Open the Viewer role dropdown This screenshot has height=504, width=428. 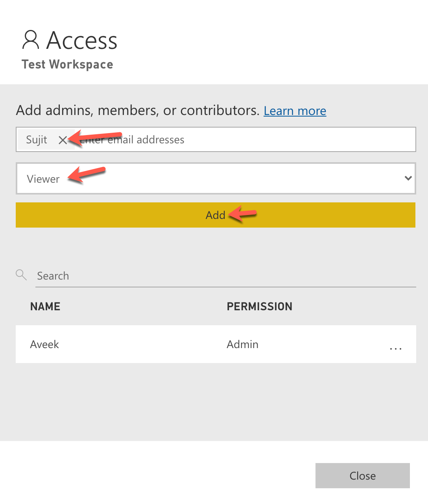[216, 179]
